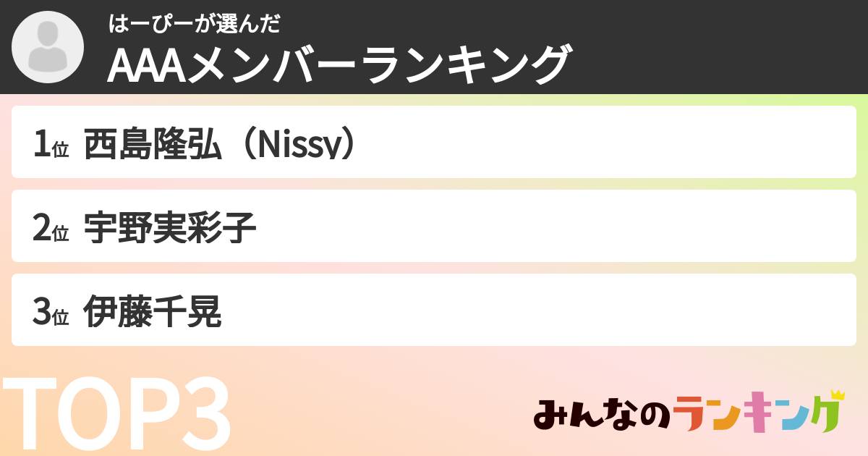Open the 伊藤千晃 ranking entry

point(152,313)
